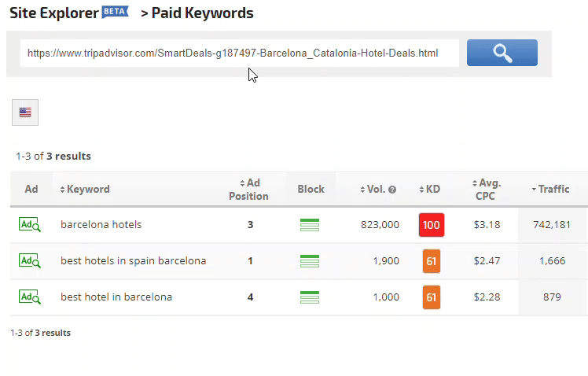
Task: Sort table by Avg. CPC column
Action: coord(486,189)
